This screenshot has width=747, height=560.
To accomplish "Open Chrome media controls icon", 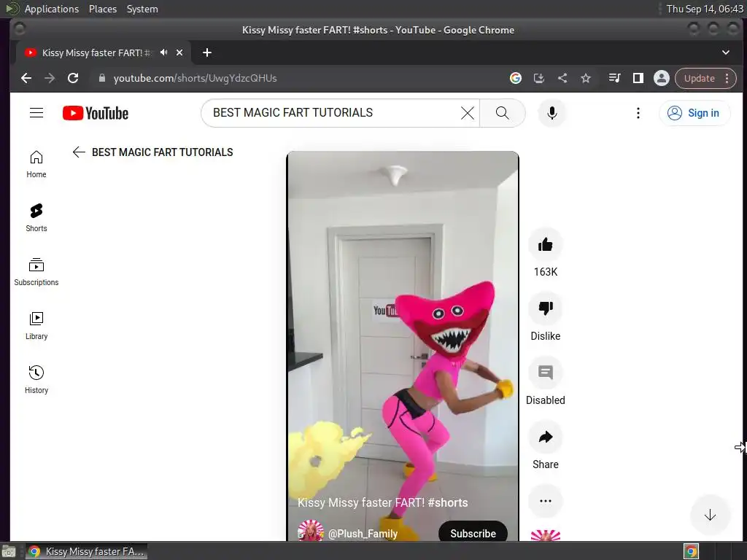I will [614, 78].
